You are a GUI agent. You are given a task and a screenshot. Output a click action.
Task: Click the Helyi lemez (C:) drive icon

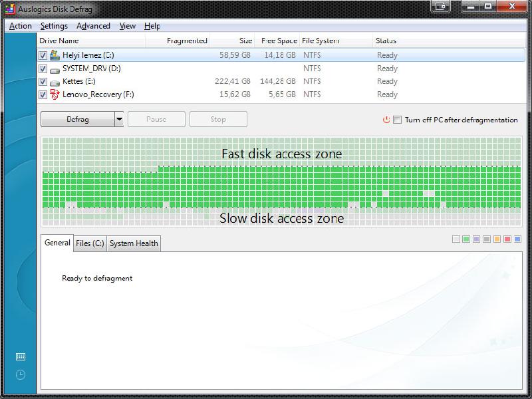[x=55, y=55]
